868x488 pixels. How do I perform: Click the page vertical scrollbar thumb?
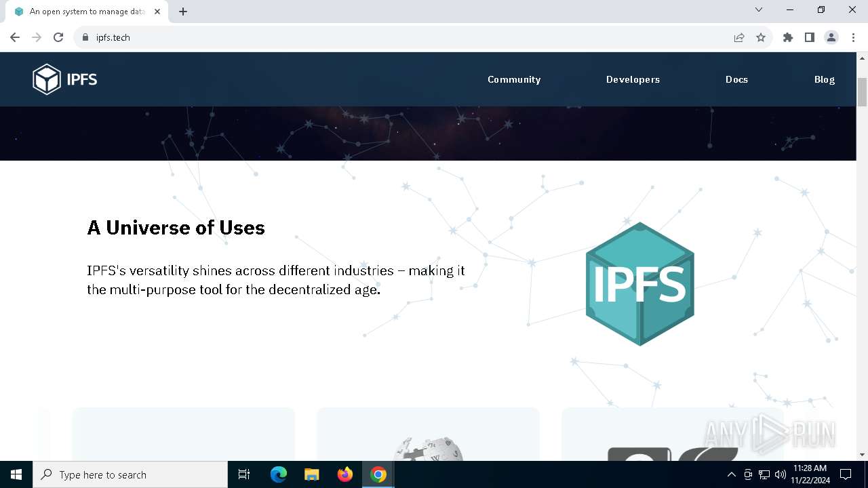point(862,91)
